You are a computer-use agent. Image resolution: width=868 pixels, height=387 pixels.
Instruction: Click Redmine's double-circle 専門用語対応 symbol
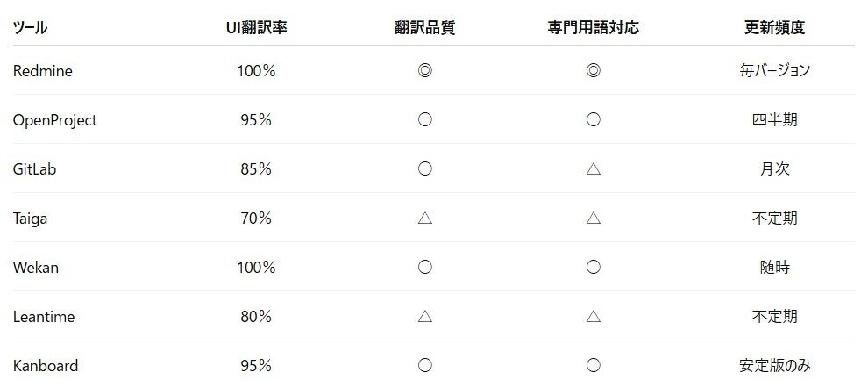[593, 71]
